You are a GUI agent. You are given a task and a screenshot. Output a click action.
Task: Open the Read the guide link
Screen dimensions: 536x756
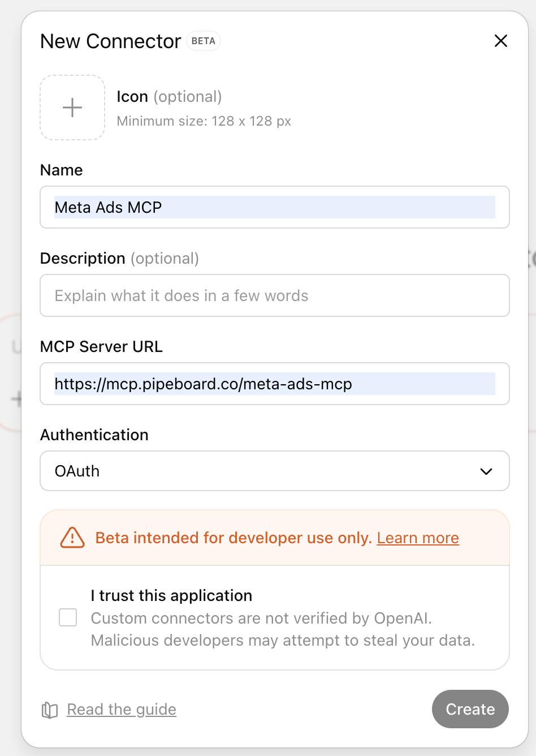122,709
